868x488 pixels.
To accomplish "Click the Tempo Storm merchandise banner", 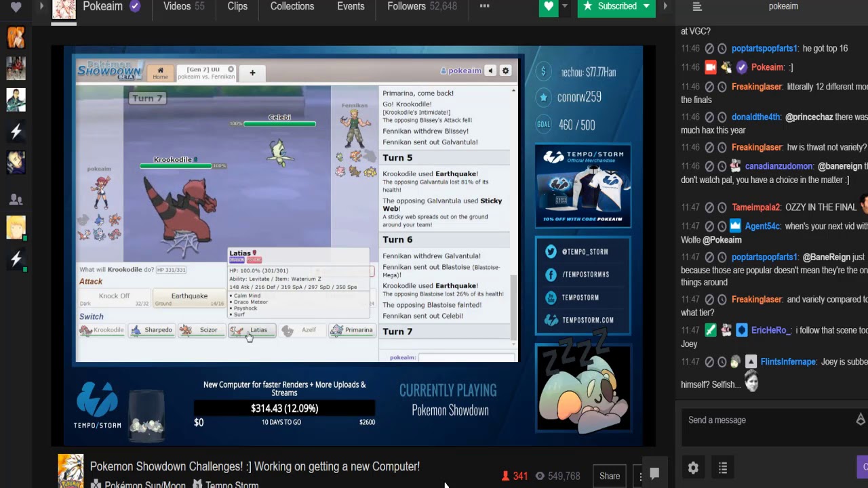I will point(583,186).
